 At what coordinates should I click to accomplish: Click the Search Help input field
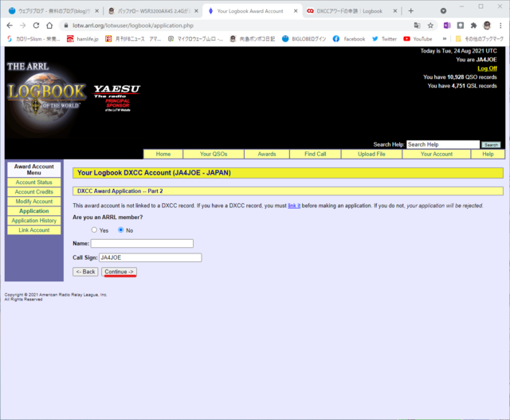(x=443, y=144)
